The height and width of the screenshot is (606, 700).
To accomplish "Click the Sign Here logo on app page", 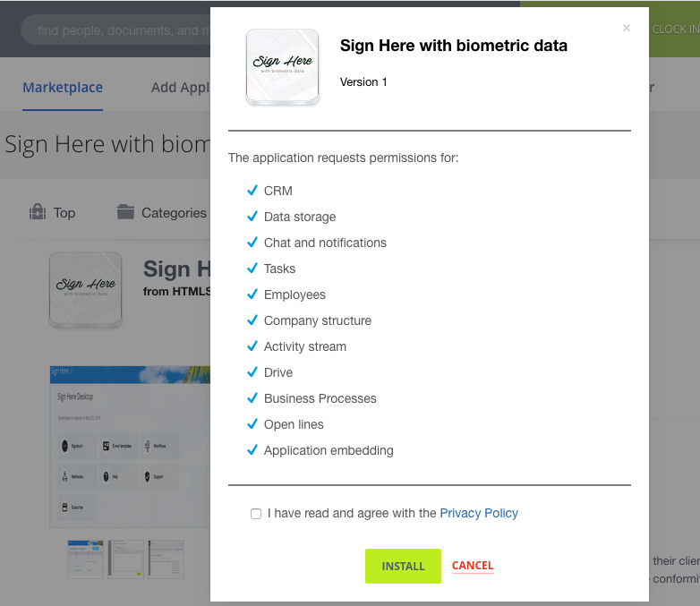I will 85,290.
